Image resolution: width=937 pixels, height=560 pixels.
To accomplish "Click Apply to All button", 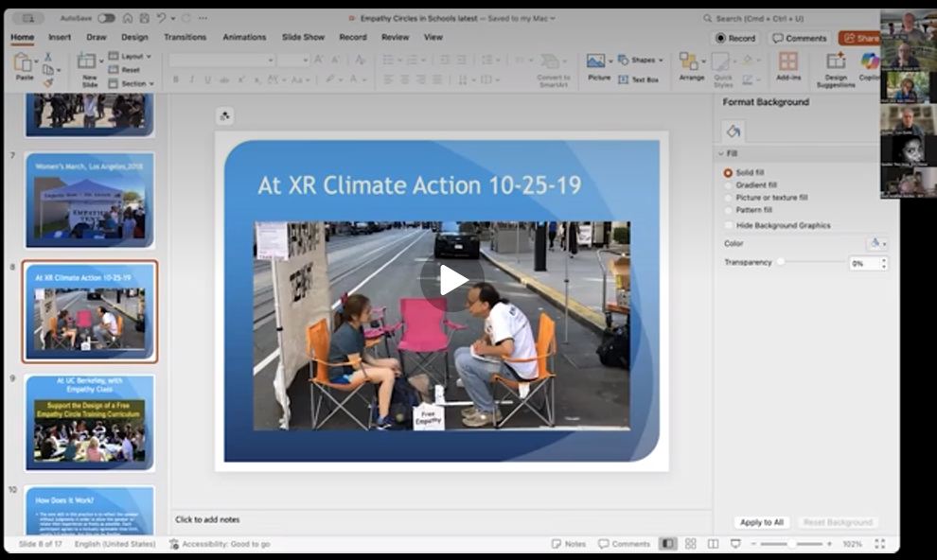I will coord(761,522).
